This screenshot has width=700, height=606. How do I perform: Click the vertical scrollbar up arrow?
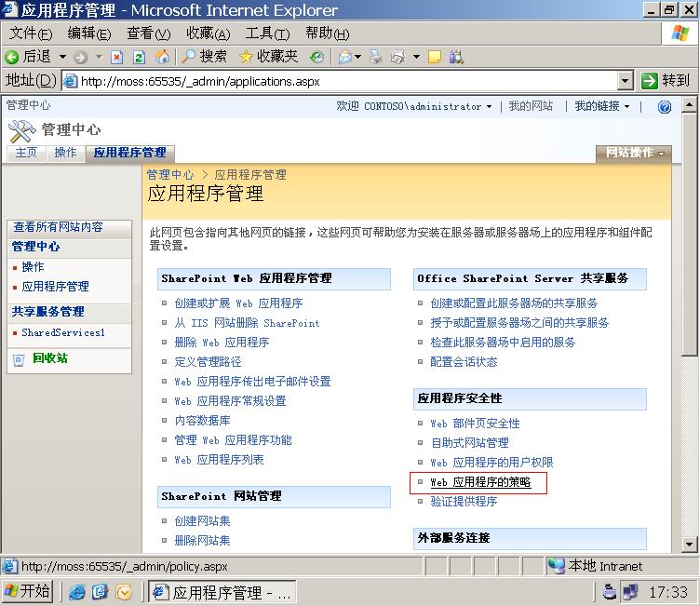click(x=689, y=105)
